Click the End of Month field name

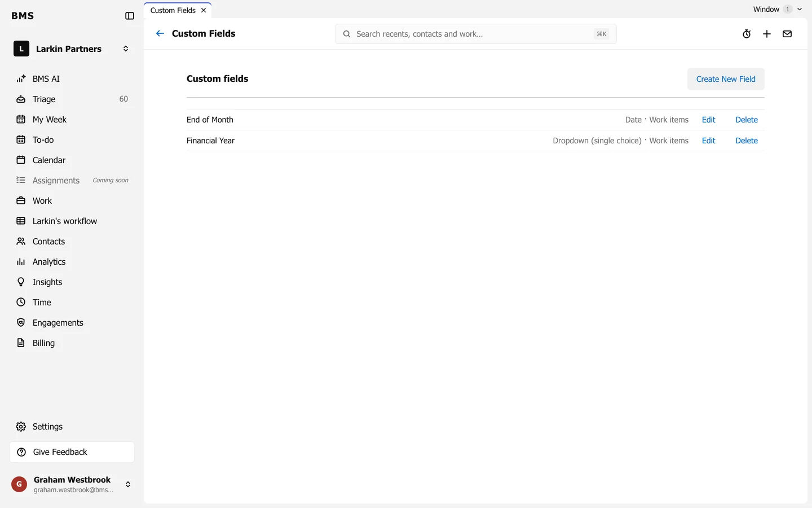tap(210, 120)
